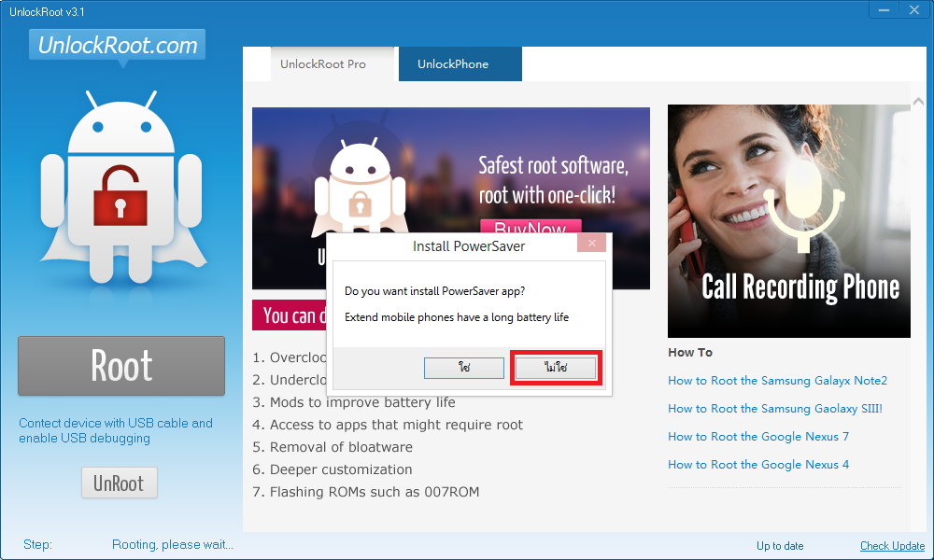Click the 'Contect device with USB cable' hint
Screen dimensions: 934x560
point(116,430)
